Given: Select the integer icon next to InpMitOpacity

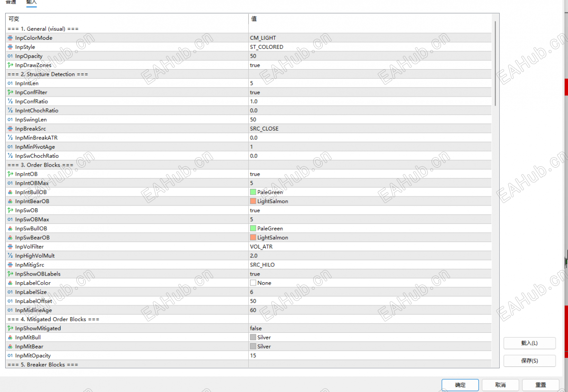Looking at the screenshot, I should pyautogui.click(x=10, y=356).
